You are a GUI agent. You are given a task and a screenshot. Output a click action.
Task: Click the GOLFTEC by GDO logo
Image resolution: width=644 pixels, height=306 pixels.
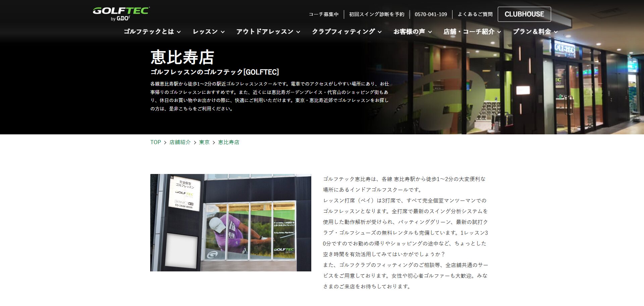pos(121,14)
